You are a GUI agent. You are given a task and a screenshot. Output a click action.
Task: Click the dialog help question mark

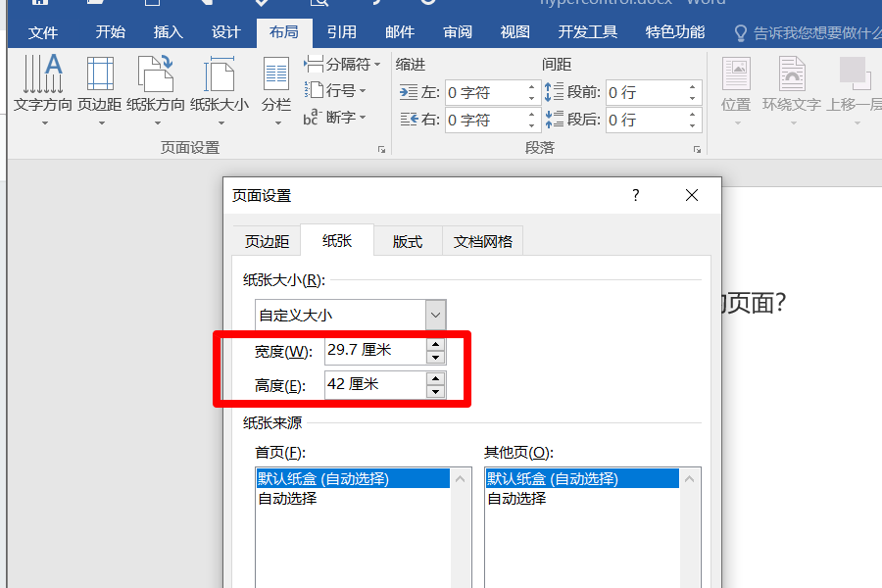pyautogui.click(x=635, y=195)
